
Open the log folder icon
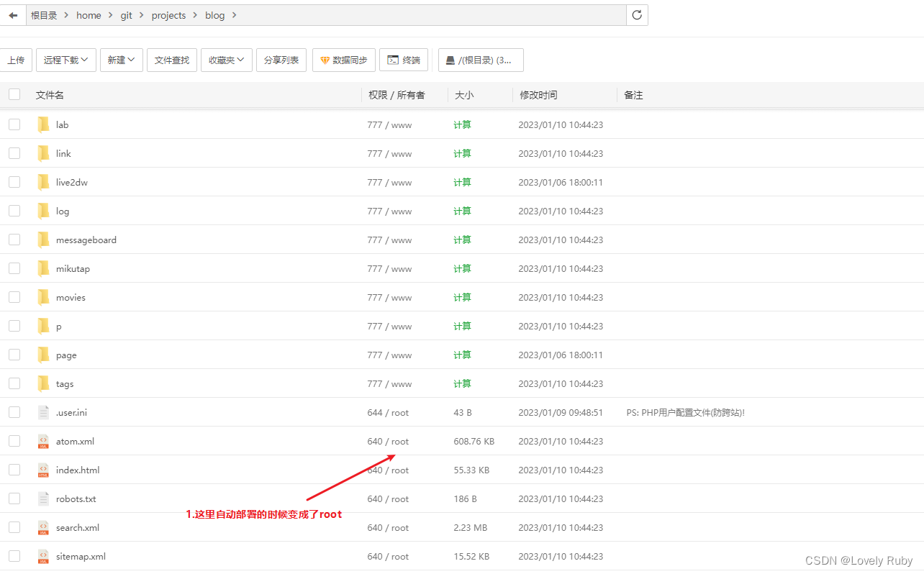[x=43, y=211]
